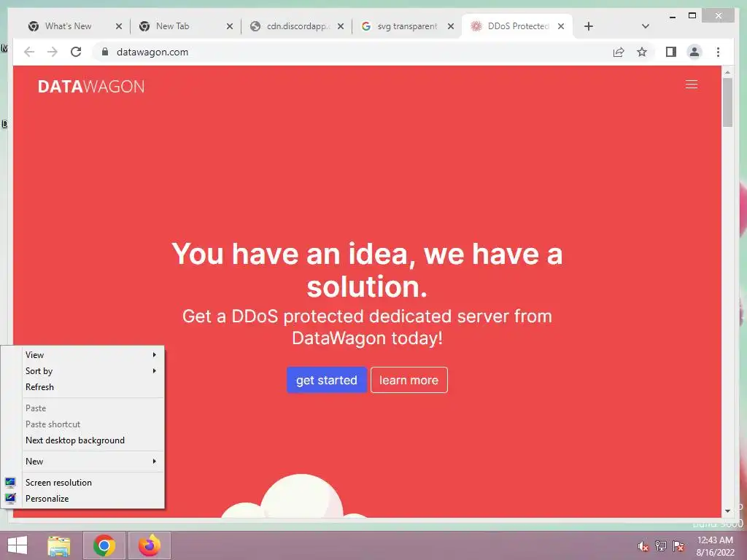Reload the datawagon.com page
747x560 pixels.
point(76,52)
